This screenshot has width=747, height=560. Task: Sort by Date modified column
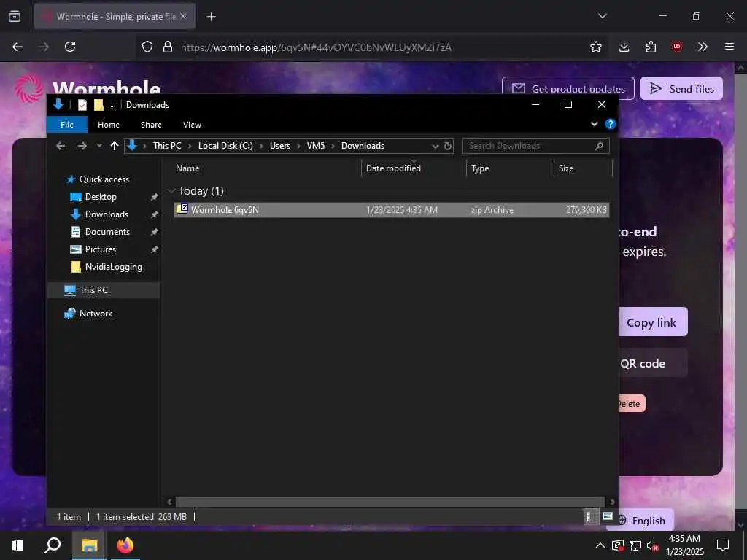click(x=414, y=168)
